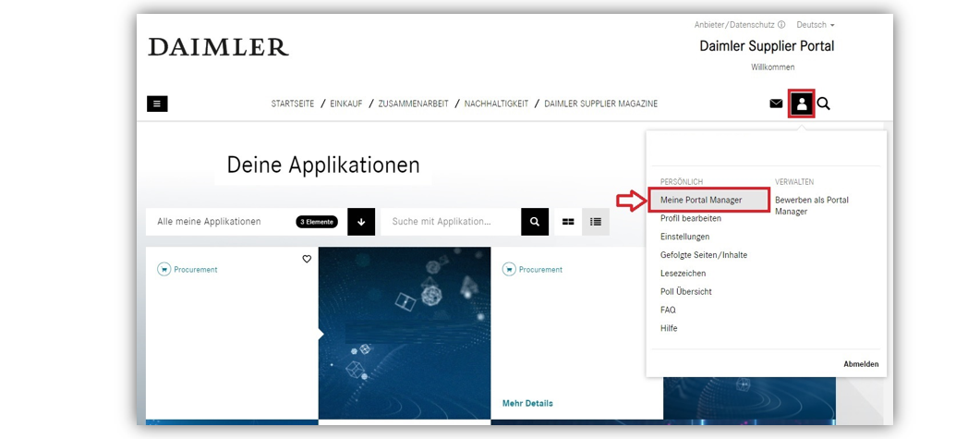Click the Daimler Supplier Portal title
The width and height of the screenshot is (980, 439).
767,46
